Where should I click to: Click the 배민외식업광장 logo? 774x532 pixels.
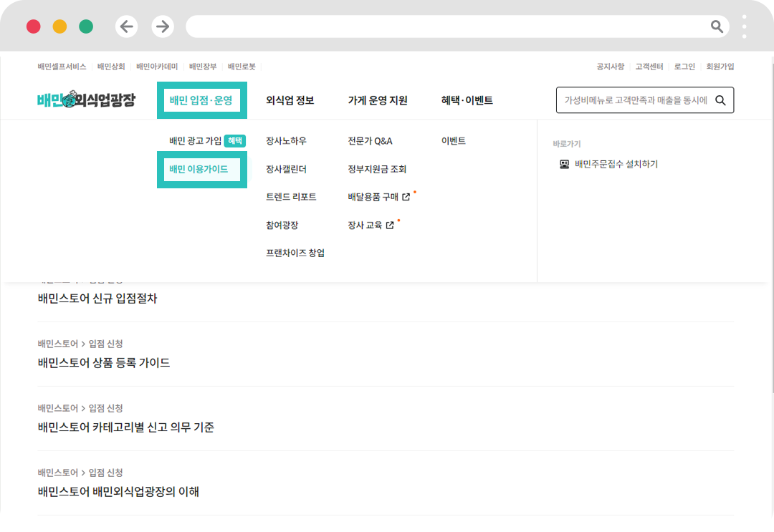pyautogui.click(x=87, y=100)
